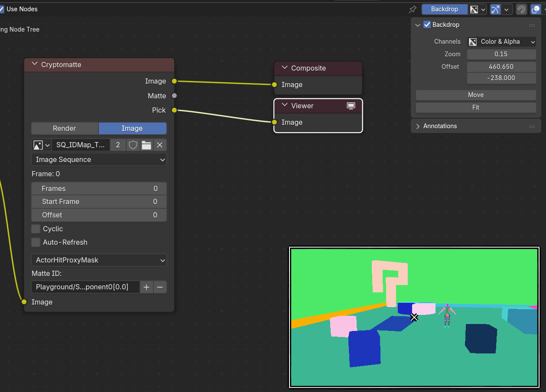Switch Cryptomatte source to Render
546x392 pixels.
click(x=65, y=128)
